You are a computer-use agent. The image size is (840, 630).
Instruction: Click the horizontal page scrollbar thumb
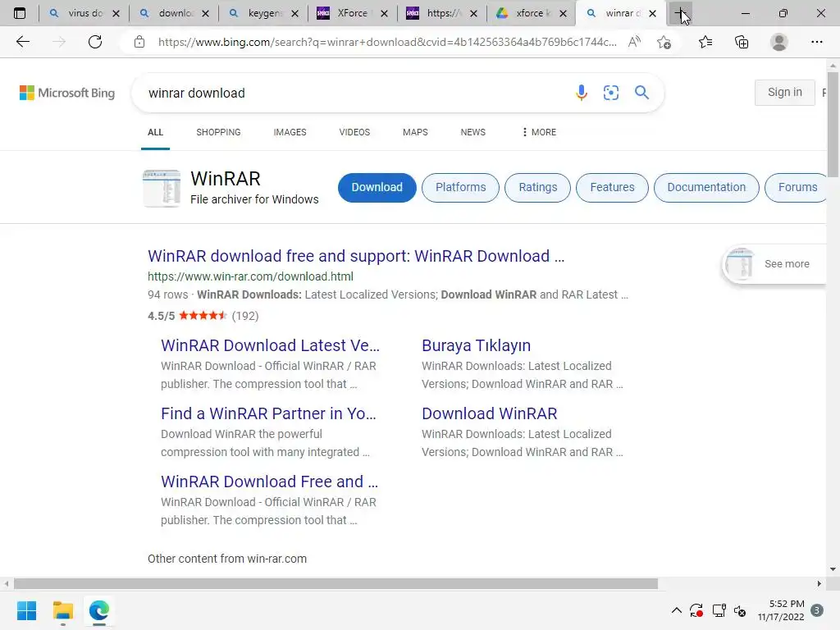point(336,583)
